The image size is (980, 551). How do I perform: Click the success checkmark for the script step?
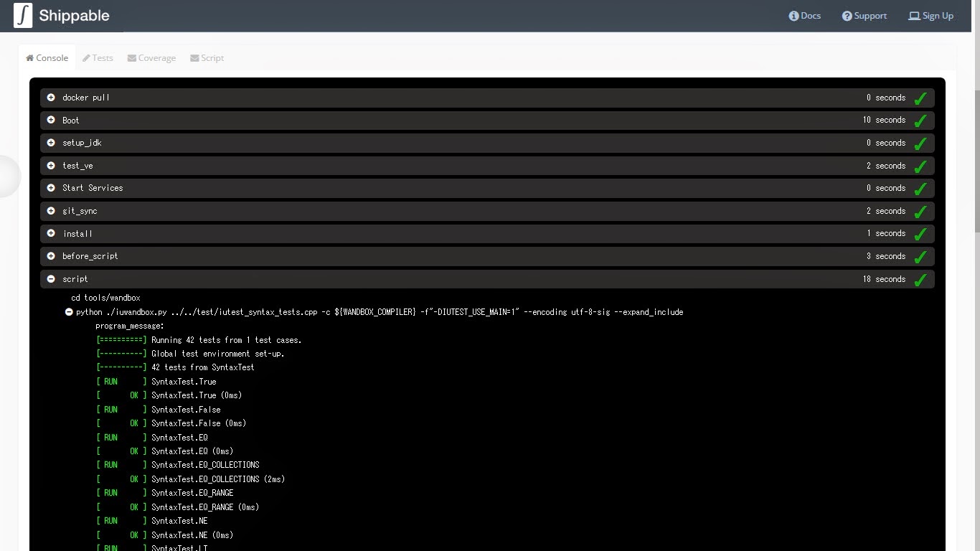[920, 278]
